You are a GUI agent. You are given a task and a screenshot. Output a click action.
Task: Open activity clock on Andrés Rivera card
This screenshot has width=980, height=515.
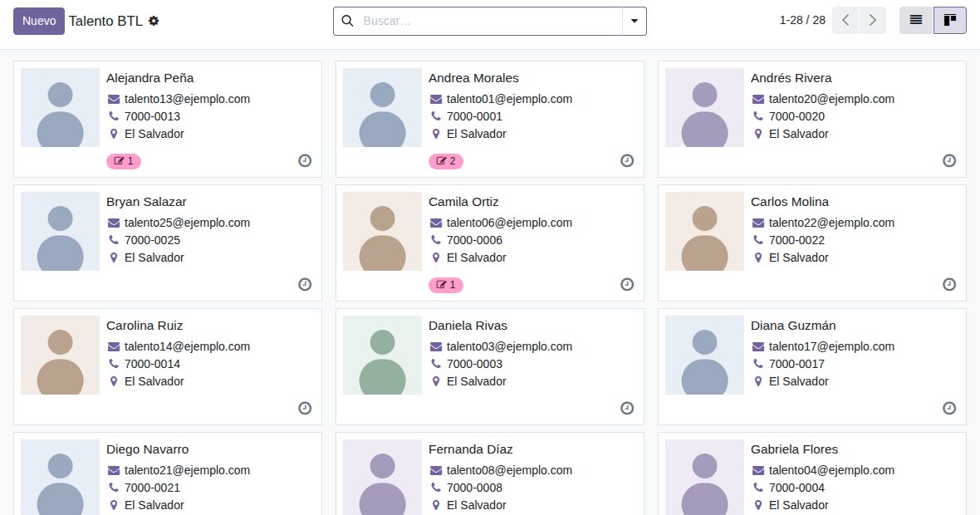[x=948, y=160]
